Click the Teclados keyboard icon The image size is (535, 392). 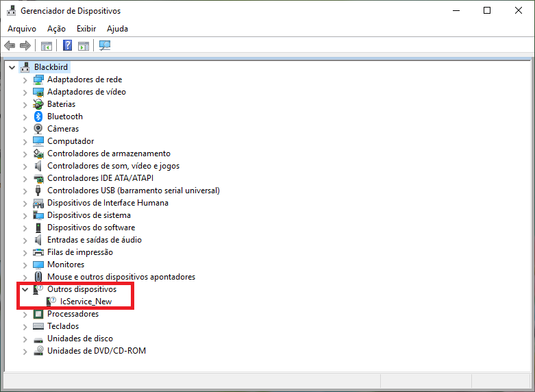point(38,326)
